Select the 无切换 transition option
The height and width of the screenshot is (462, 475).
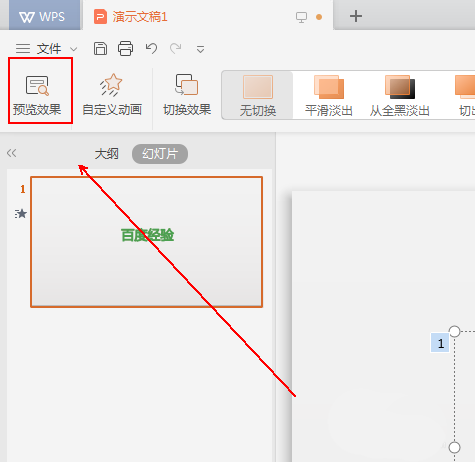click(258, 96)
